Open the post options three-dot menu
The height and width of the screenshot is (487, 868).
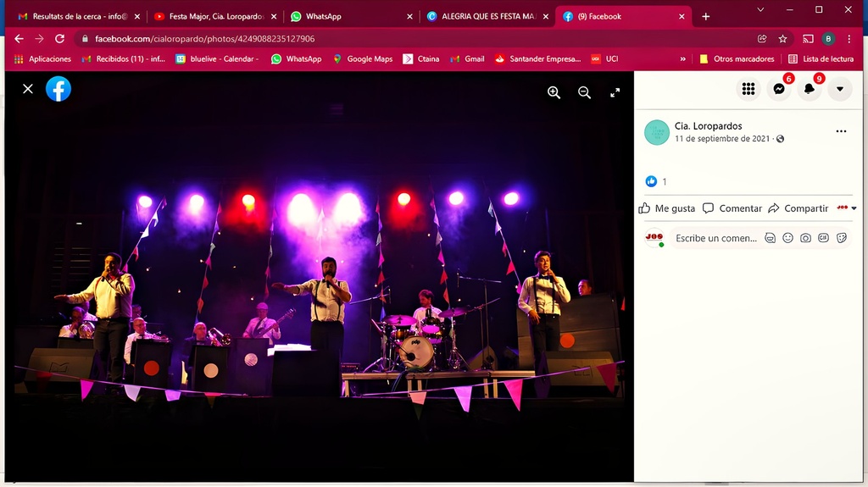click(841, 131)
